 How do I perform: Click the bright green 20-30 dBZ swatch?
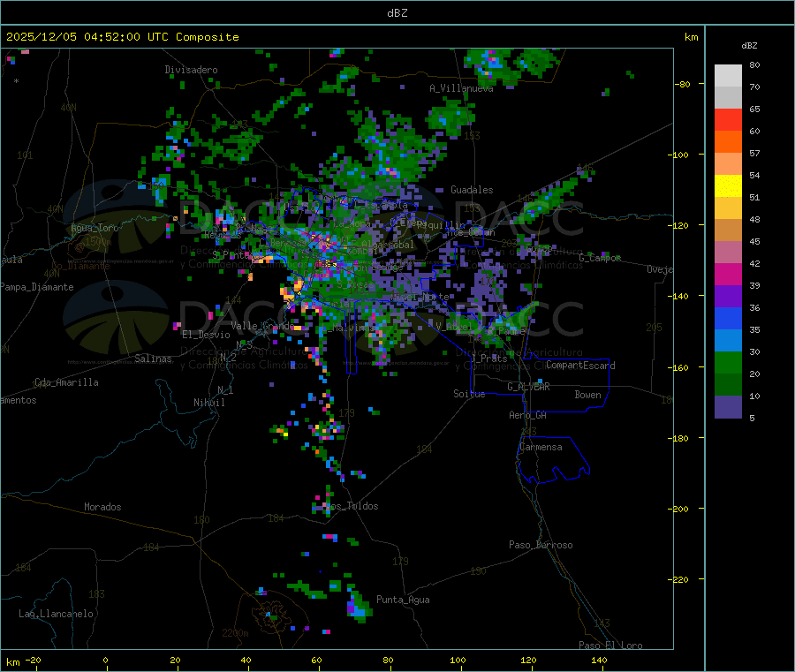click(728, 362)
